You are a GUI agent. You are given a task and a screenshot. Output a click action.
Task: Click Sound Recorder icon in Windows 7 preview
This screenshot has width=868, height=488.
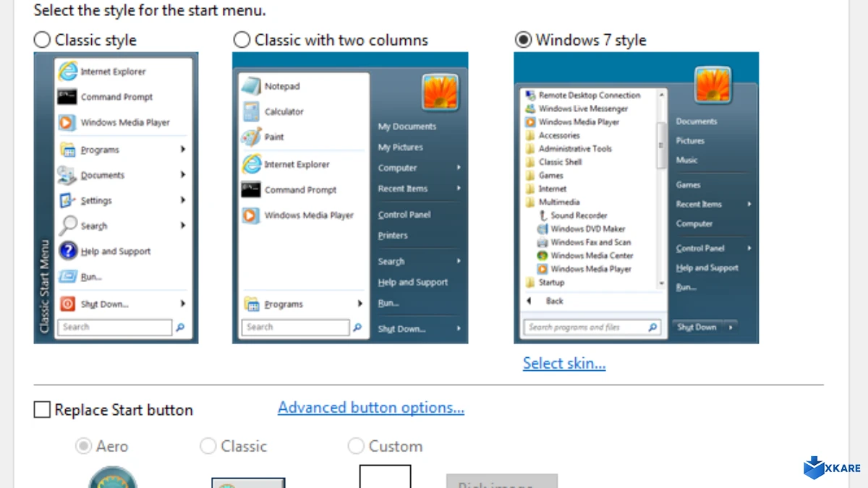543,215
